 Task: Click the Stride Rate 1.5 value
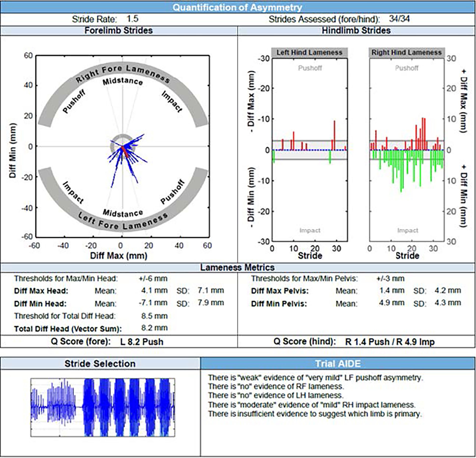(x=132, y=19)
